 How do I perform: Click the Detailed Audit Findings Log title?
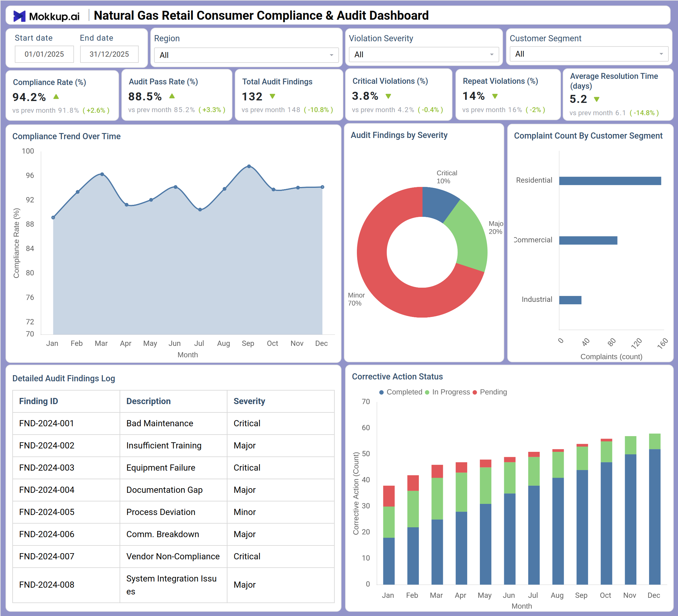pyautogui.click(x=63, y=379)
